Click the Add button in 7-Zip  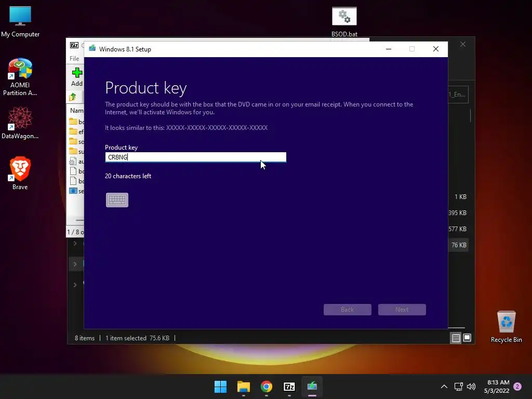(x=77, y=77)
